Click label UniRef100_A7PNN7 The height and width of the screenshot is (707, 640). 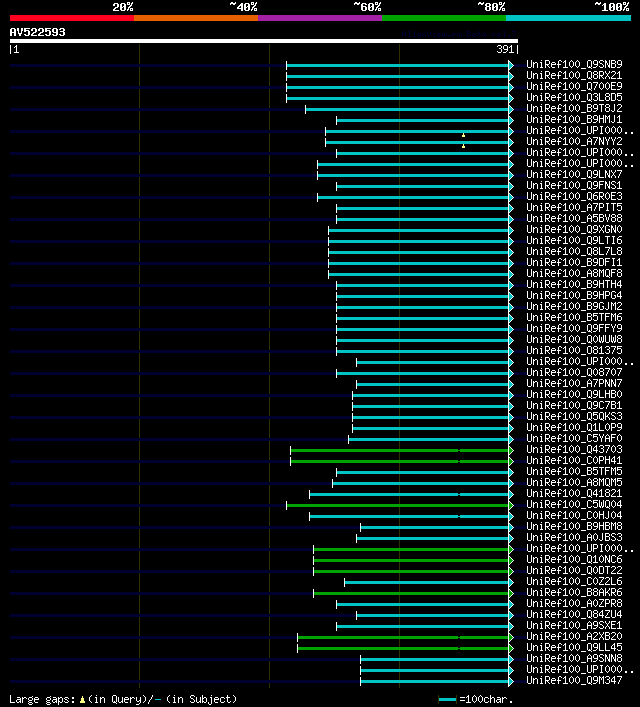pos(574,383)
